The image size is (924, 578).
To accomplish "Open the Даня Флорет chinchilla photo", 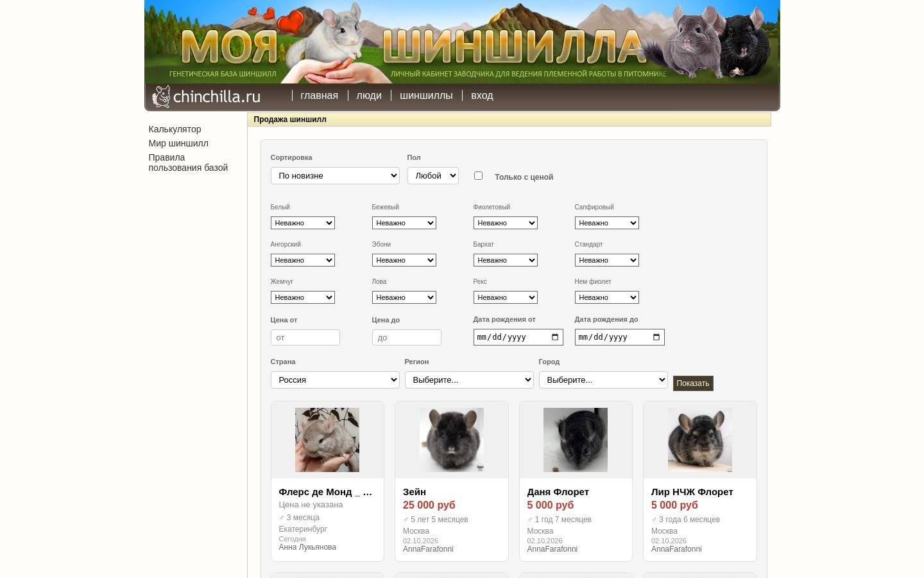I will 576,440.
